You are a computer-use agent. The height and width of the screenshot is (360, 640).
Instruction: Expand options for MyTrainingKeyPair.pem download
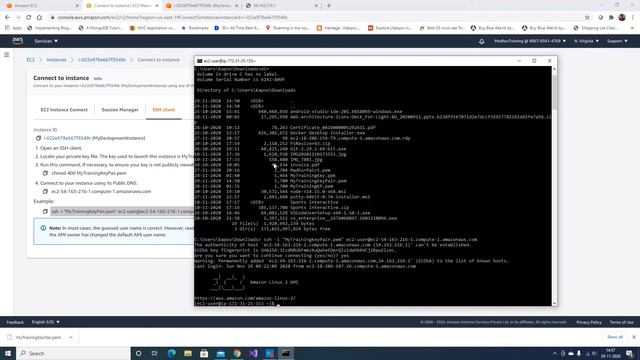(71, 338)
